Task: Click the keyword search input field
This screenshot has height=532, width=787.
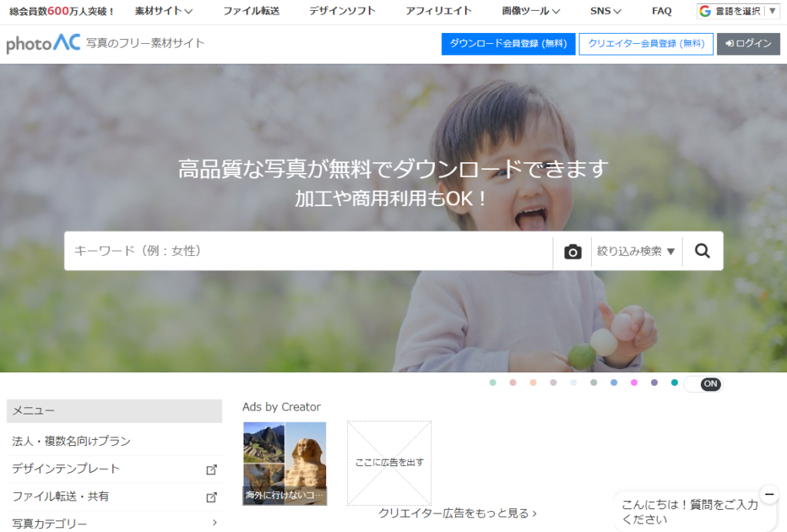Action: click(x=307, y=251)
